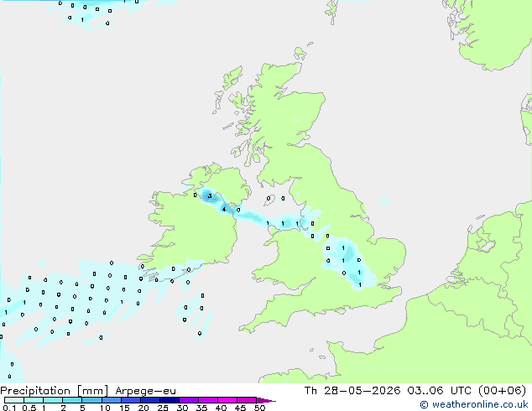Viewport: 532px width, 411px height.
Task: Click the '0.5' legend scale value
Action: coord(29,408)
